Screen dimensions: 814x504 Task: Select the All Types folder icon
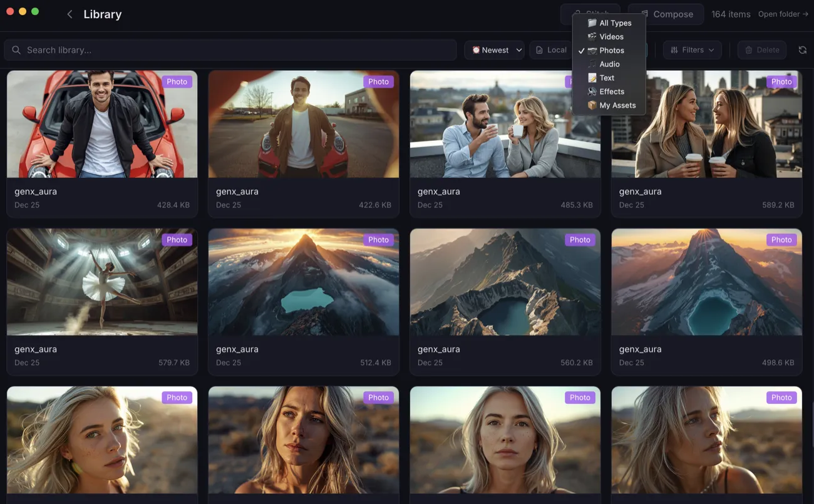[x=592, y=23]
